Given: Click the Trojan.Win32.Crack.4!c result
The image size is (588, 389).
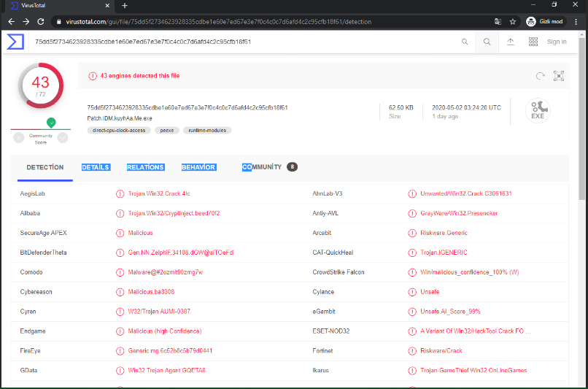Looking at the screenshot, I should 159,193.
